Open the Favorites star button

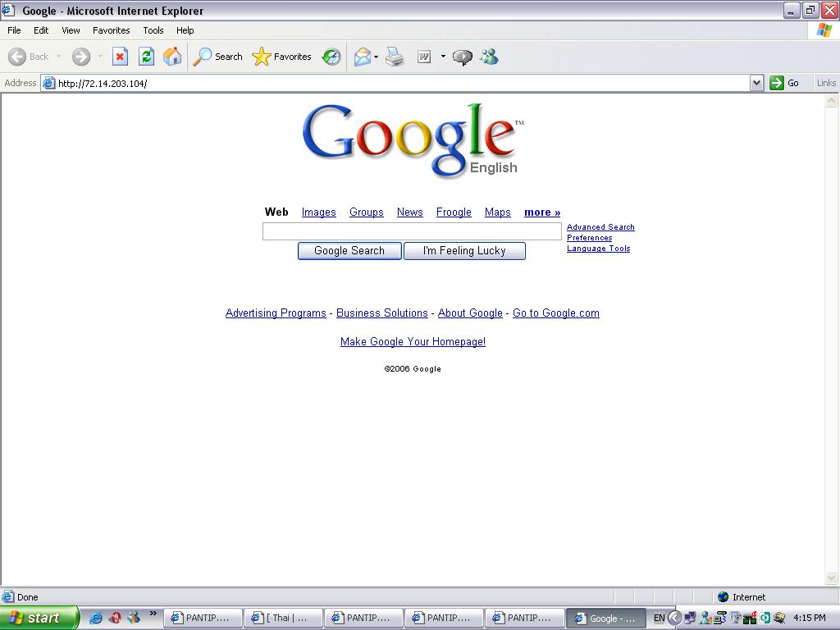click(282, 57)
